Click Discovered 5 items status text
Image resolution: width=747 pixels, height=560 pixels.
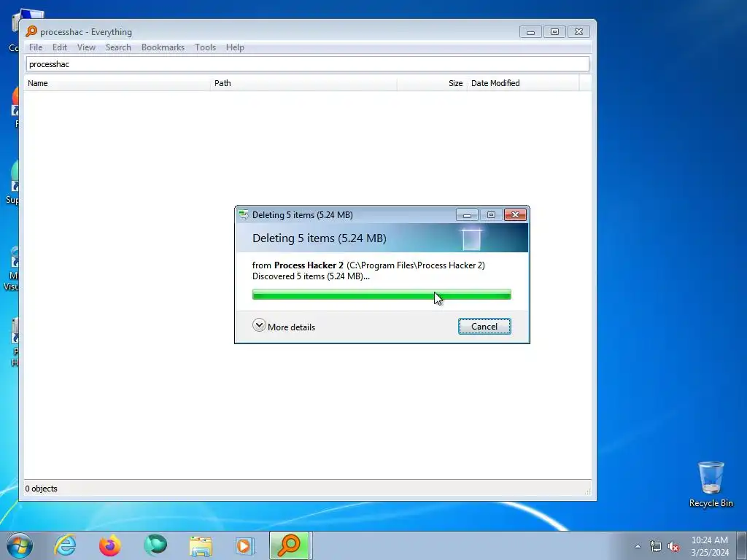[x=311, y=276]
